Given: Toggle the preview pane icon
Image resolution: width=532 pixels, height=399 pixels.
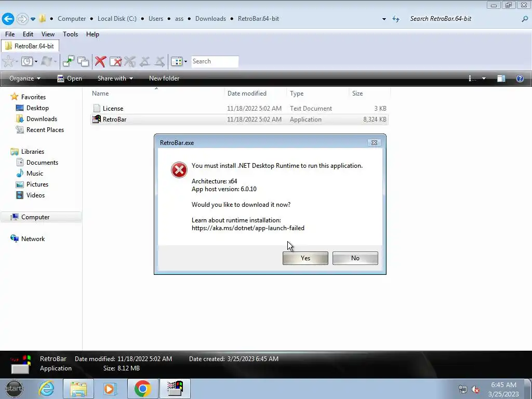Looking at the screenshot, I should 501,79.
